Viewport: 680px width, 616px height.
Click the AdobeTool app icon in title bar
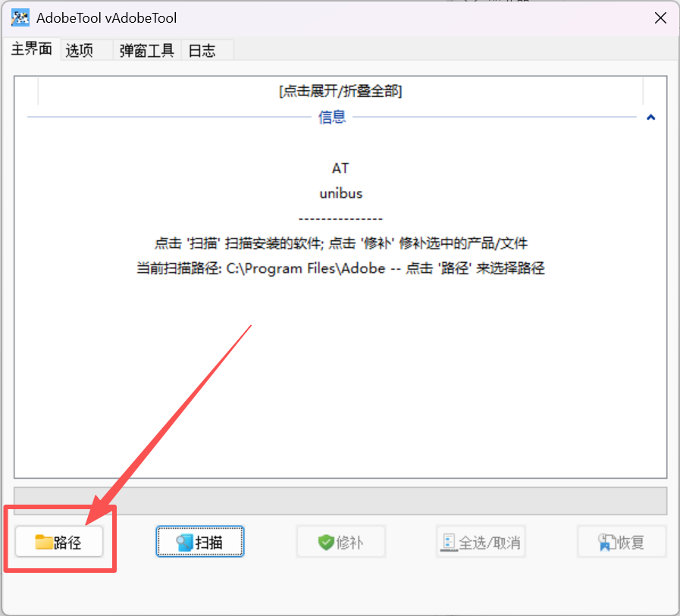coord(20,17)
